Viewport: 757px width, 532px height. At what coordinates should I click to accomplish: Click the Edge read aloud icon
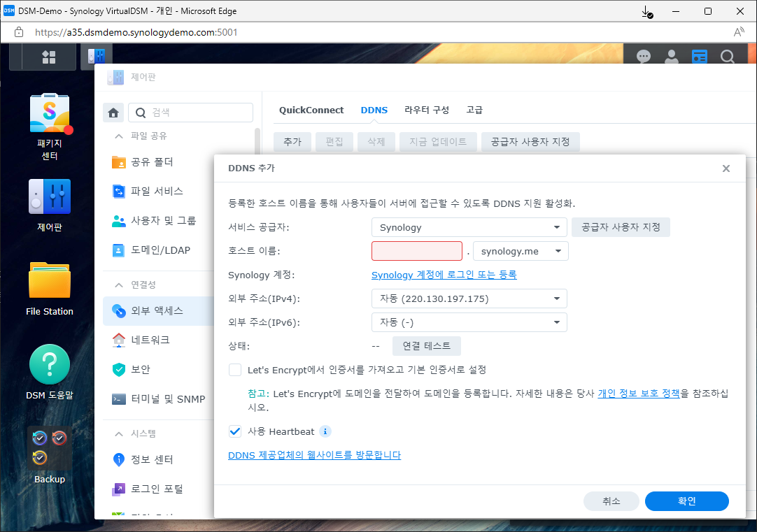[x=739, y=32]
